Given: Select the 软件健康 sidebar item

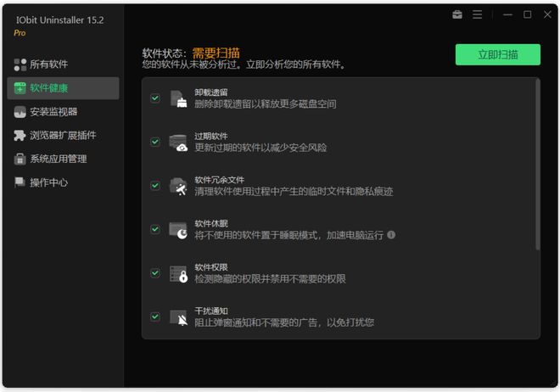Looking at the screenshot, I should point(64,88).
